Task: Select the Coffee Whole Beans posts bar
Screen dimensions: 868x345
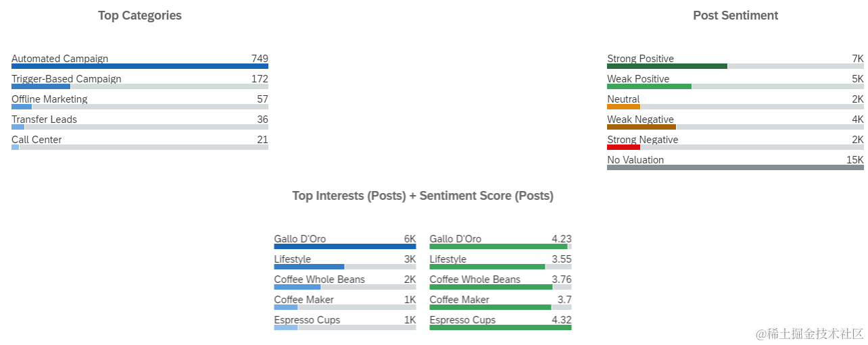Action: pos(345,282)
